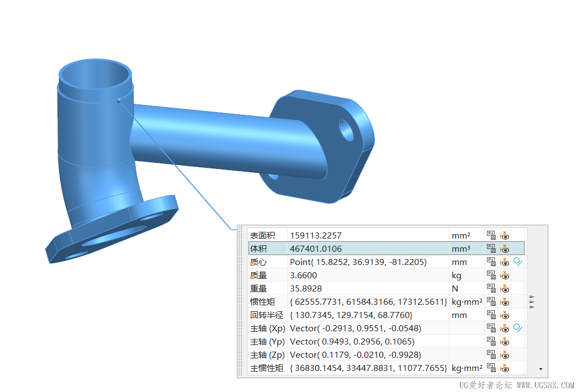Click the N unit cell in 重量 row
577x392 pixels.
[467, 288]
